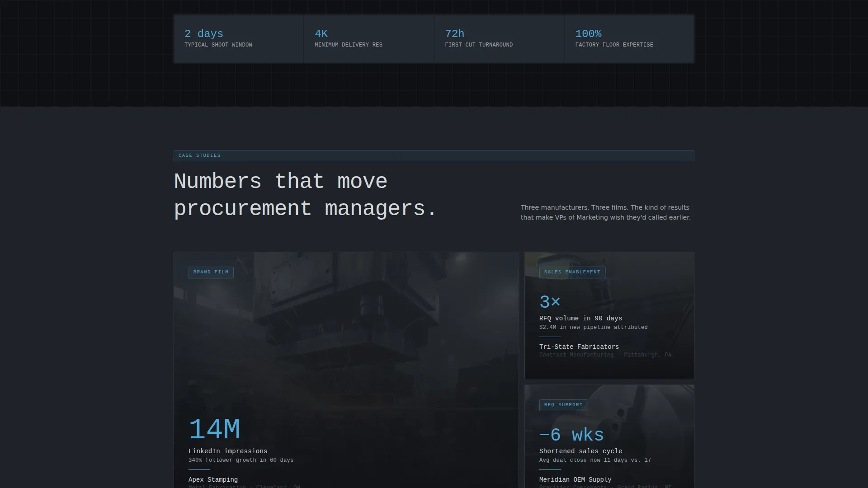The height and width of the screenshot is (488, 868).
Task: Click the '−6 wks' figure
Action: (571, 435)
